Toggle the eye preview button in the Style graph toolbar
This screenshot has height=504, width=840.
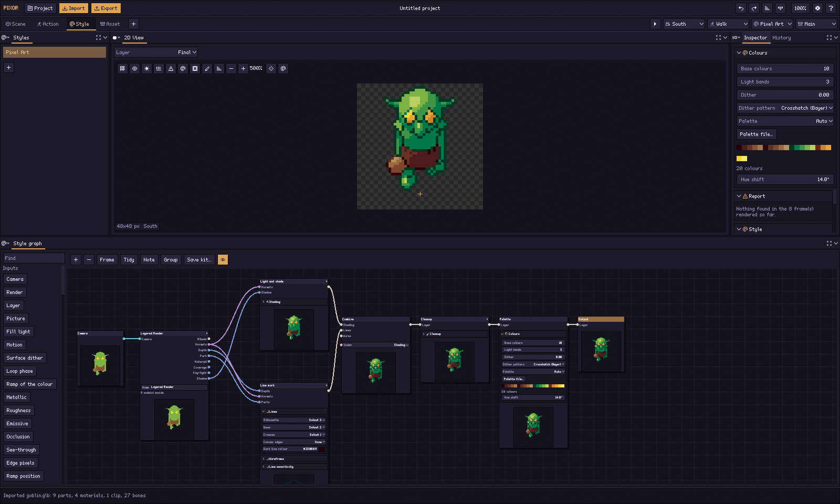pyautogui.click(x=223, y=259)
